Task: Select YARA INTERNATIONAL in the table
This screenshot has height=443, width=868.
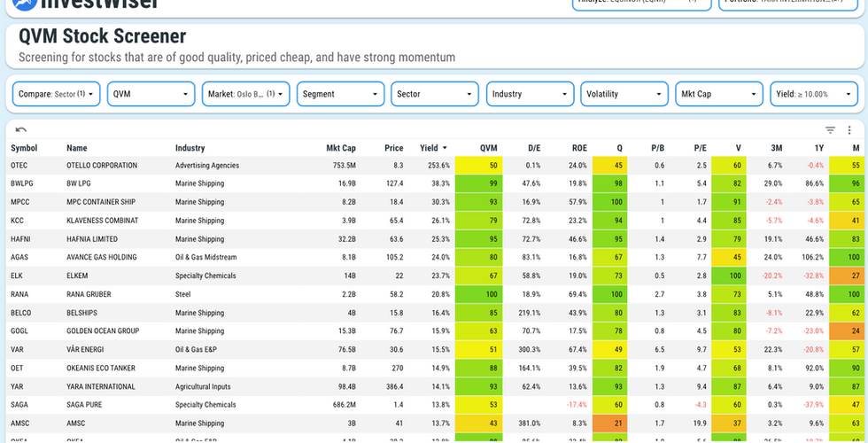Action: tap(101, 386)
